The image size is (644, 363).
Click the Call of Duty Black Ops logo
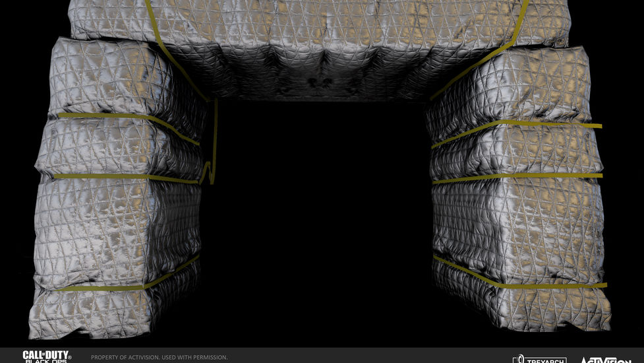pyautogui.click(x=47, y=356)
